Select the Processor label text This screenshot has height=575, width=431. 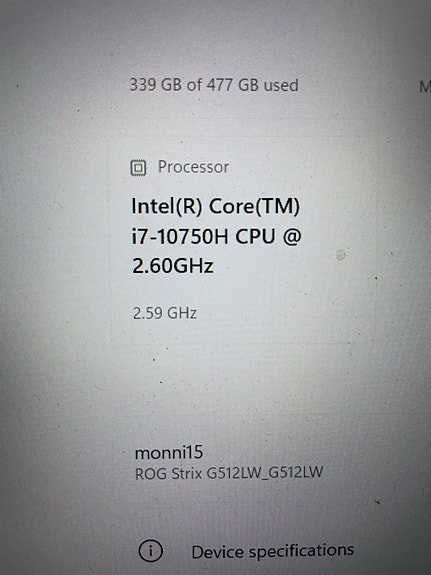tap(193, 167)
